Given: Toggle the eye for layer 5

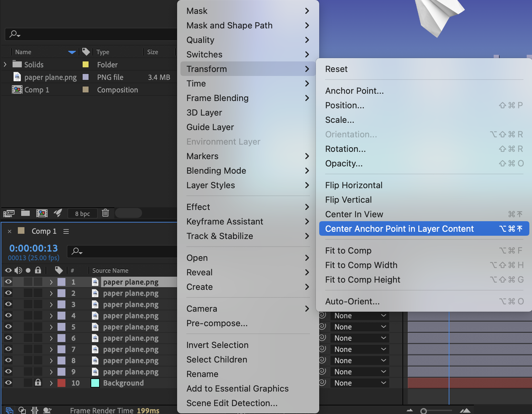Looking at the screenshot, I should (x=8, y=327).
